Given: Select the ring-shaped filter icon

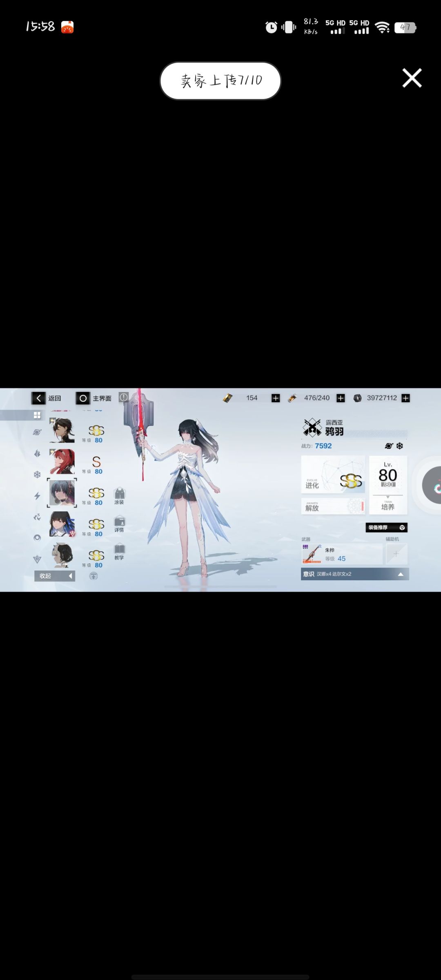Looking at the screenshot, I should coord(37,538).
